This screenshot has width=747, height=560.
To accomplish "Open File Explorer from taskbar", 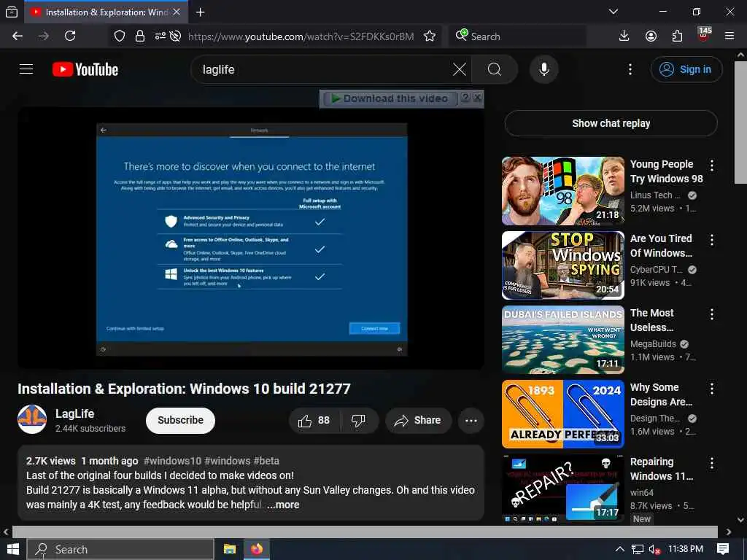I will pyautogui.click(x=230, y=550).
